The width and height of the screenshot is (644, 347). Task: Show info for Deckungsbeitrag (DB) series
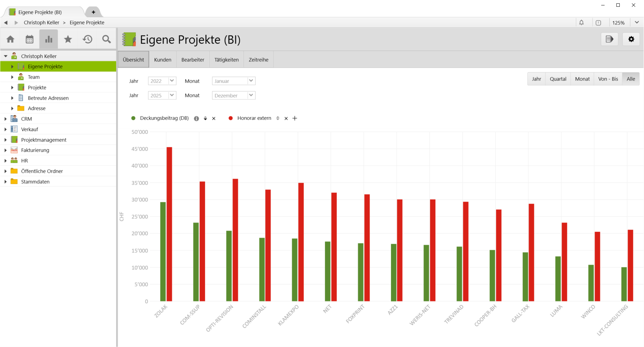tap(196, 118)
